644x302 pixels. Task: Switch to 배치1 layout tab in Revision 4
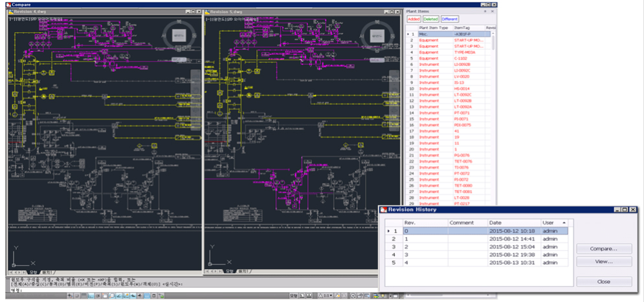[x=47, y=271]
